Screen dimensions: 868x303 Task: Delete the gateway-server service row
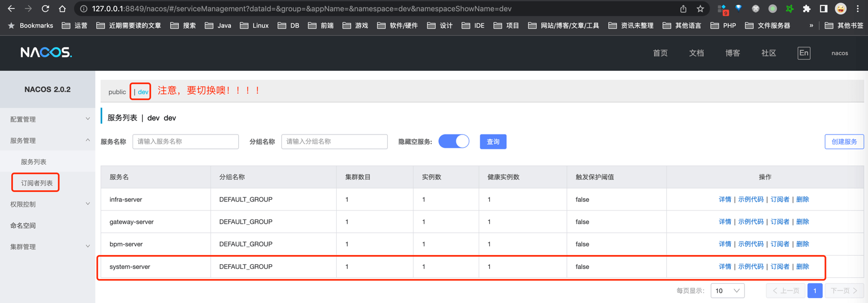coord(803,222)
